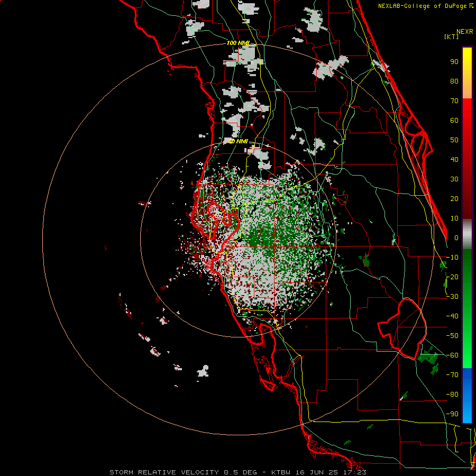Select the 100 NMI range ring label
The width and height of the screenshot is (476, 476).
(238, 43)
